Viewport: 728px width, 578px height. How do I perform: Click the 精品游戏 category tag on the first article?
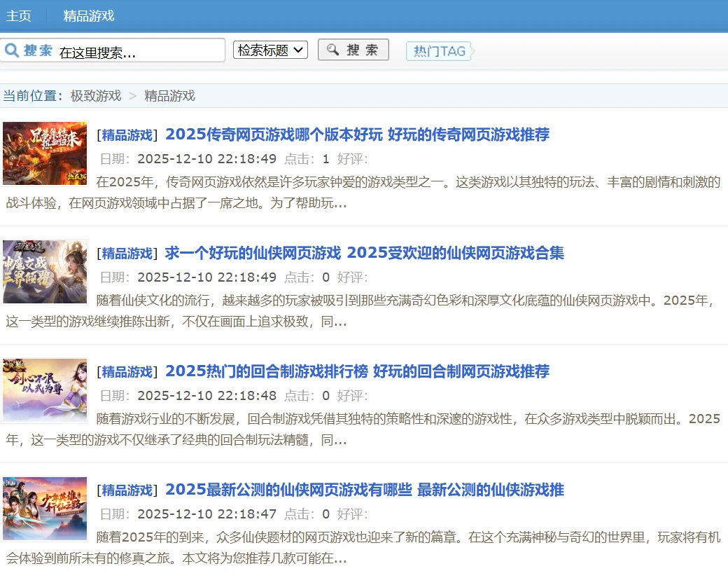click(x=126, y=135)
